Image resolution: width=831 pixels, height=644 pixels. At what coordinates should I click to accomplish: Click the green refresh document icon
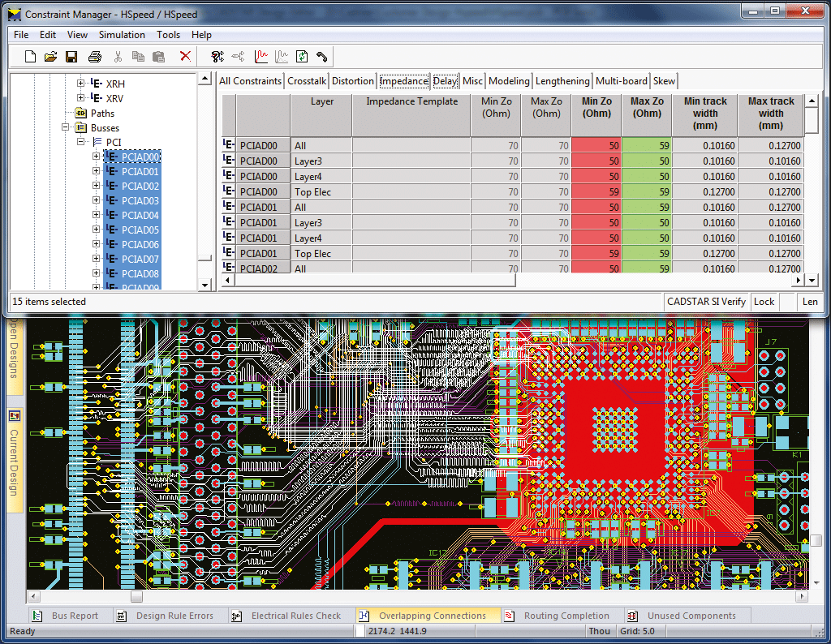click(x=302, y=56)
